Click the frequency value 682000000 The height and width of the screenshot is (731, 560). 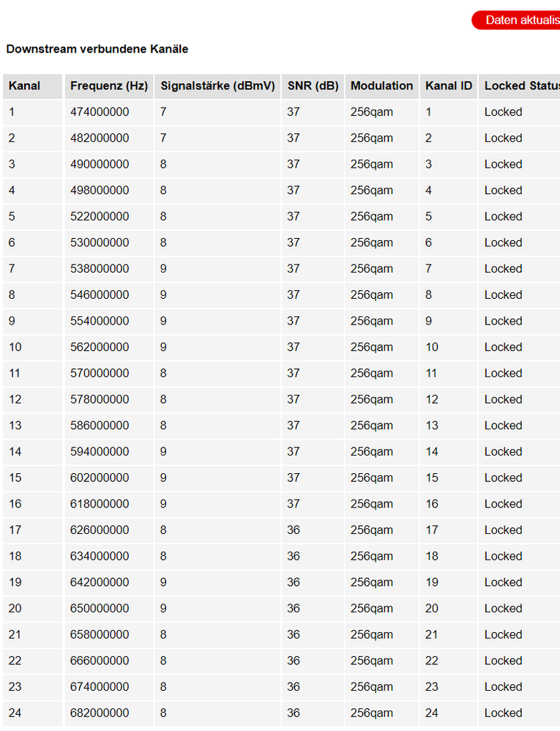coord(100,713)
